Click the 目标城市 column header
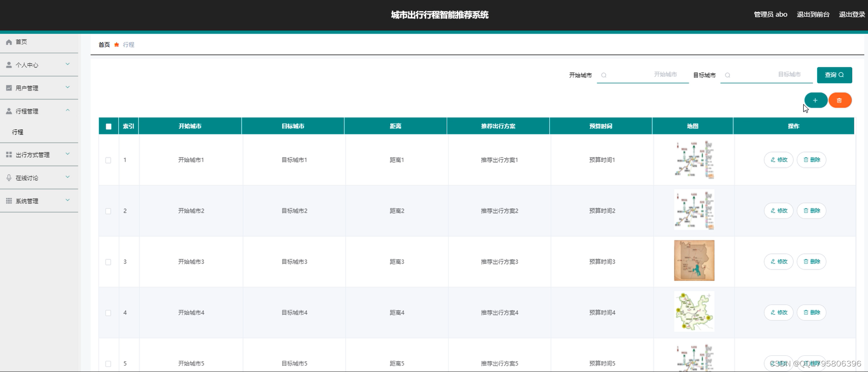The image size is (868, 372). pos(293,126)
